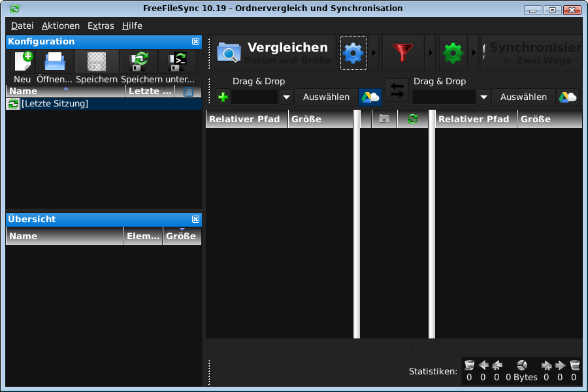Screen dimensions: 588x392
Task: Click right Auswählen folder button
Action: tap(523, 97)
